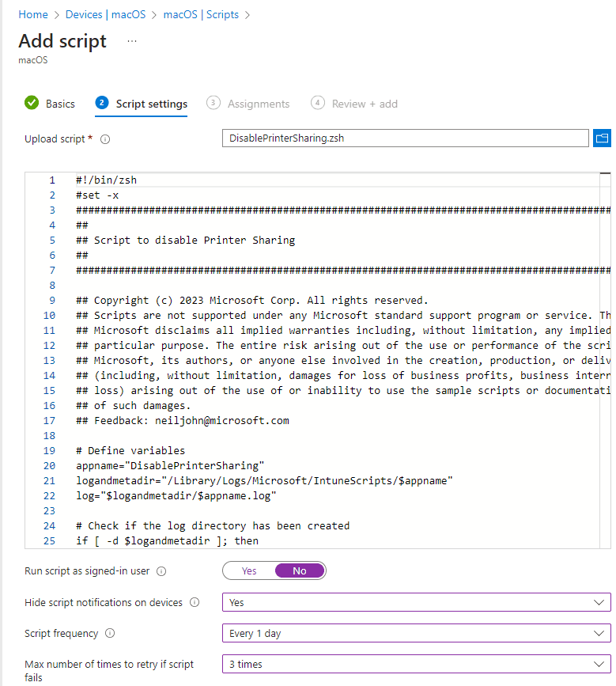
Task: Click the step 3 Assignments circle
Action: (213, 103)
